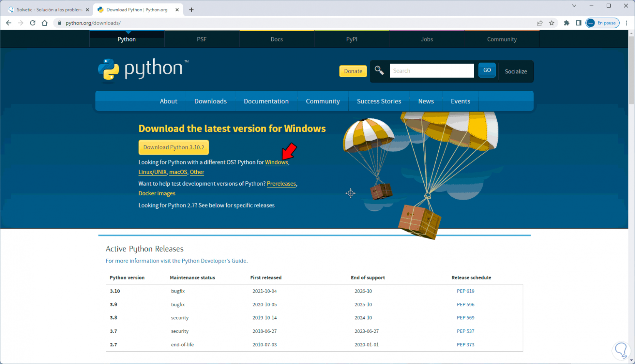Open the Prereleases link
Screen dimensions: 635x364
pos(281,184)
